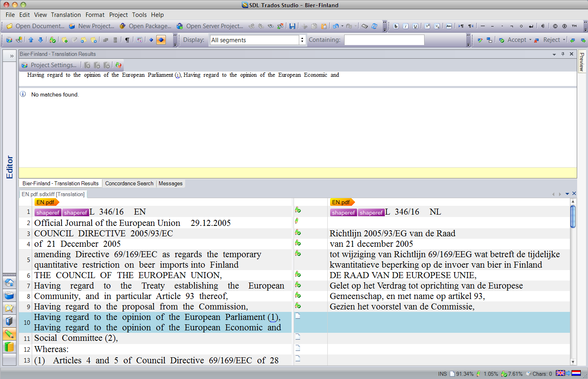Click the Save document icon
Viewport: 588px width, 379px height.
click(292, 26)
